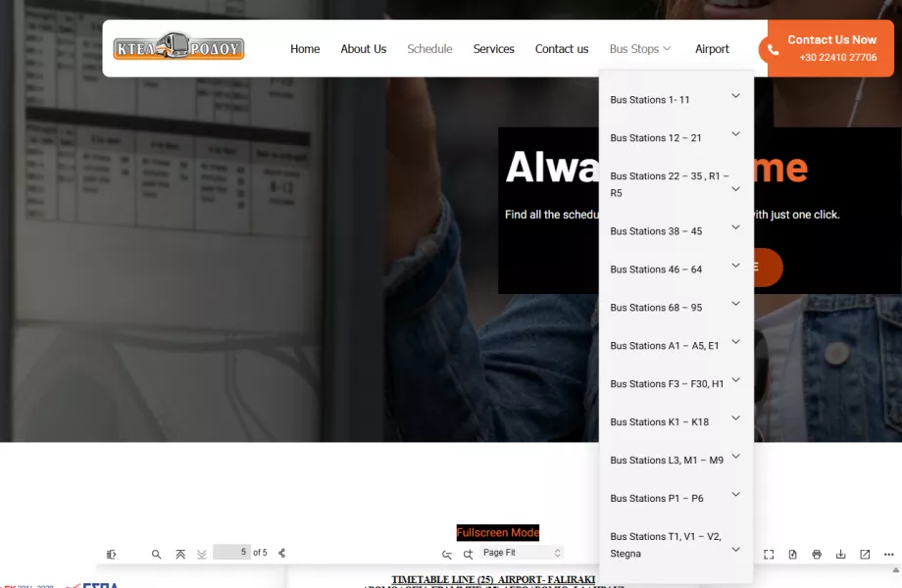Expand Bus Stations 38 – 45 submenu

[735, 227]
